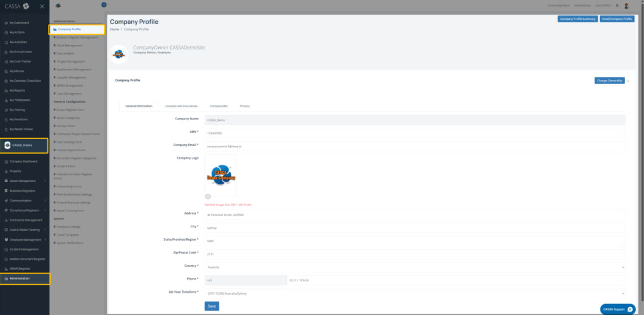Click the My Training sidebar icon
The width and height of the screenshot is (644, 315).
point(6,110)
